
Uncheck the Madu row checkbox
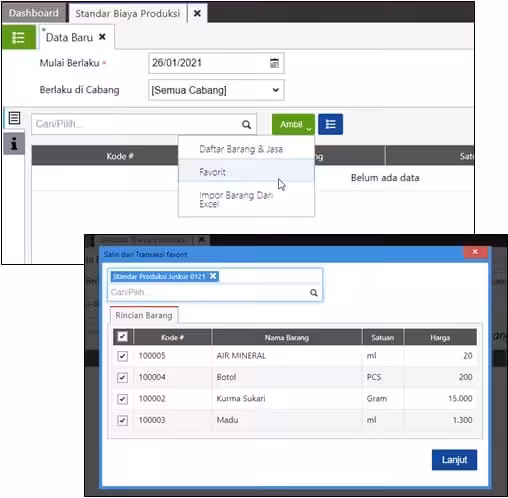click(x=122, y=420)
